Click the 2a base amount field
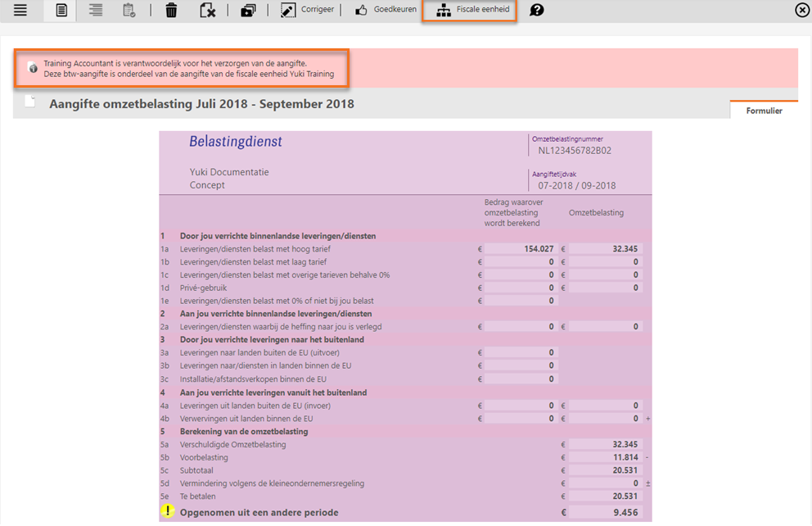 pyautogui.click(x=521, y=326)
